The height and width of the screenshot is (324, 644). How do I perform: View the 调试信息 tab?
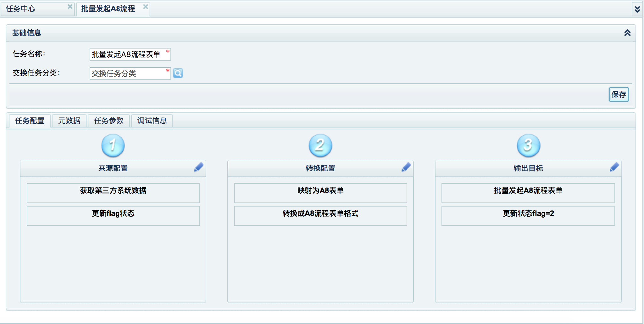tap(152, 121)
